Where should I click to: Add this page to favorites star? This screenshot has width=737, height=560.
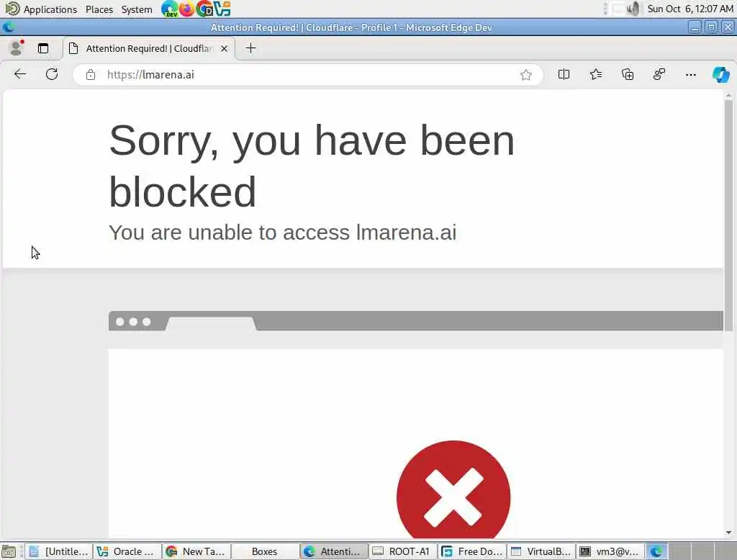tap(525, 75)
